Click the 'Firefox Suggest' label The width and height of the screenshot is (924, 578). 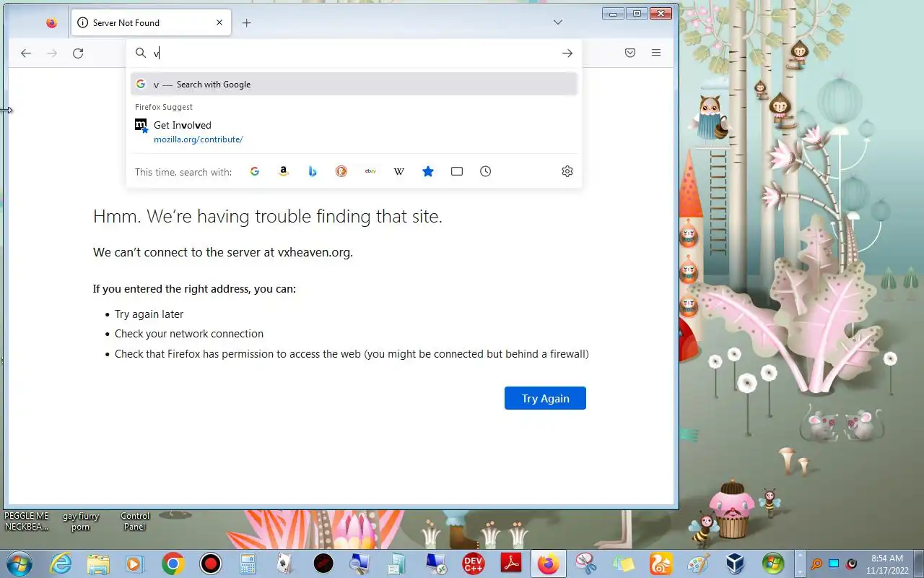164,107
